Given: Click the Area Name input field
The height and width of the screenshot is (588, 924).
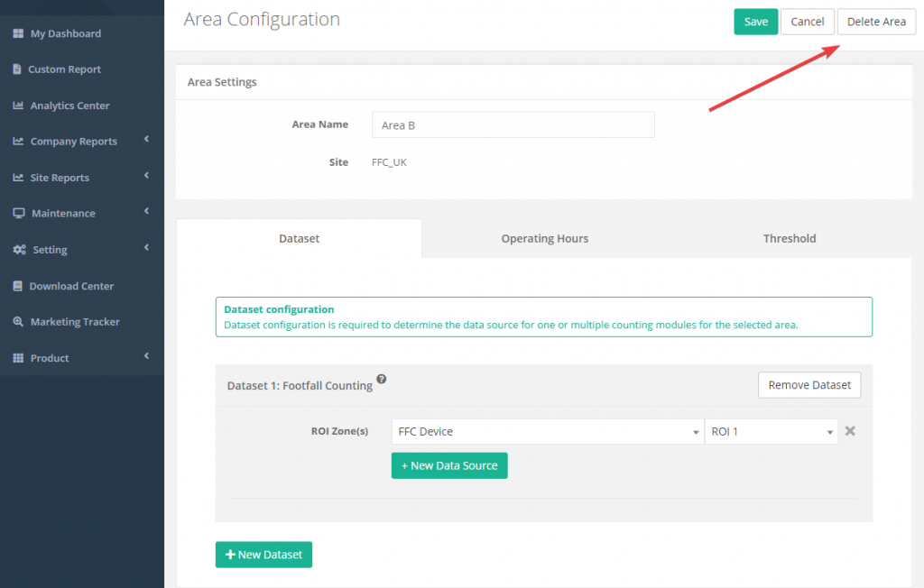Looking at the screenshot, I should tap(513, 125).
